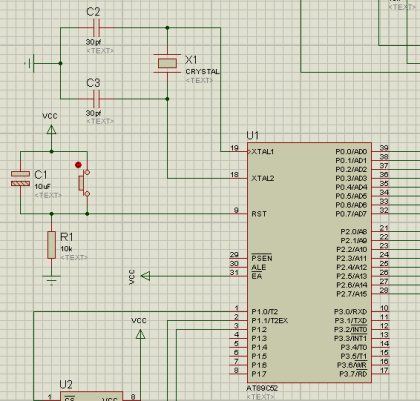Select the VCC terminal above U2 pin 8
The height and width of the screenshot is (401, 420).
141,334
